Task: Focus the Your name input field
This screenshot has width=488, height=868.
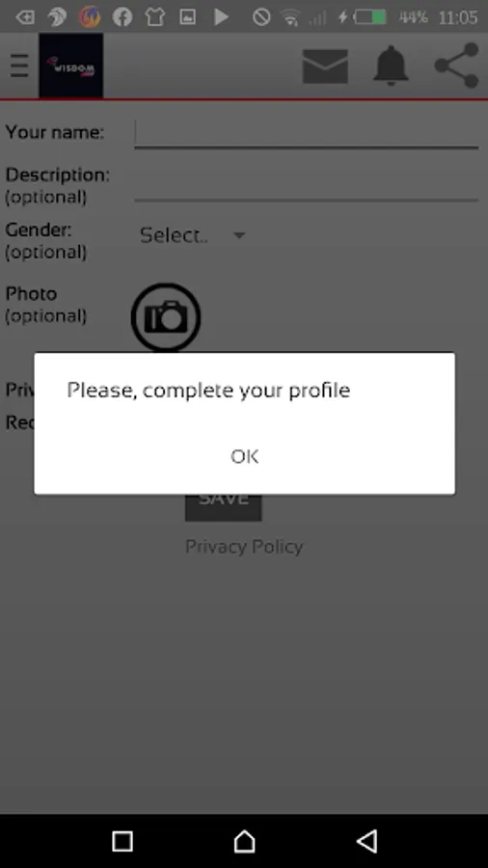Action: pos(306,134)
